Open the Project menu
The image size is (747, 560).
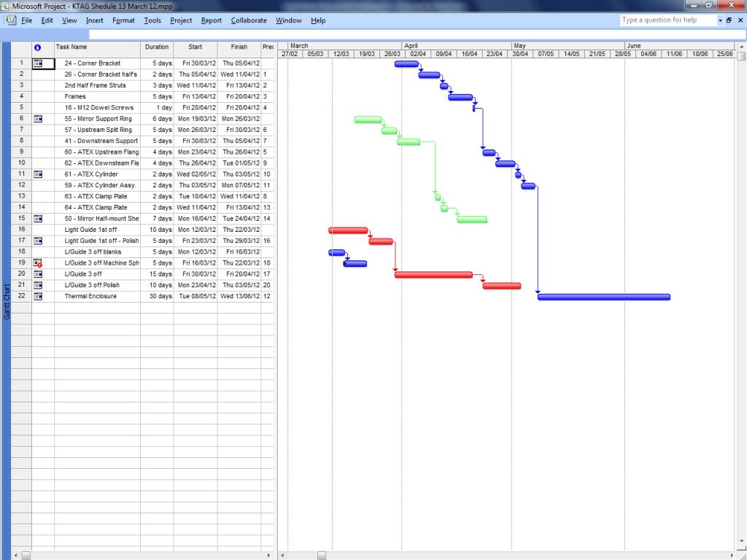point(181,20)
